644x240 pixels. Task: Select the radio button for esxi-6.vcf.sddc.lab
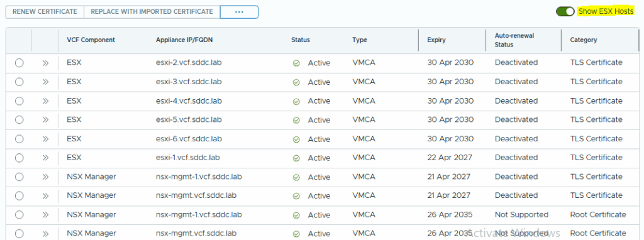click(19, 139)
